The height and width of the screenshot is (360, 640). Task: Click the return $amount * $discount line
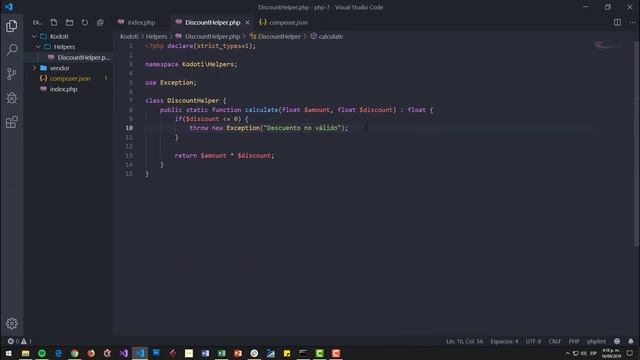point(224,156)
